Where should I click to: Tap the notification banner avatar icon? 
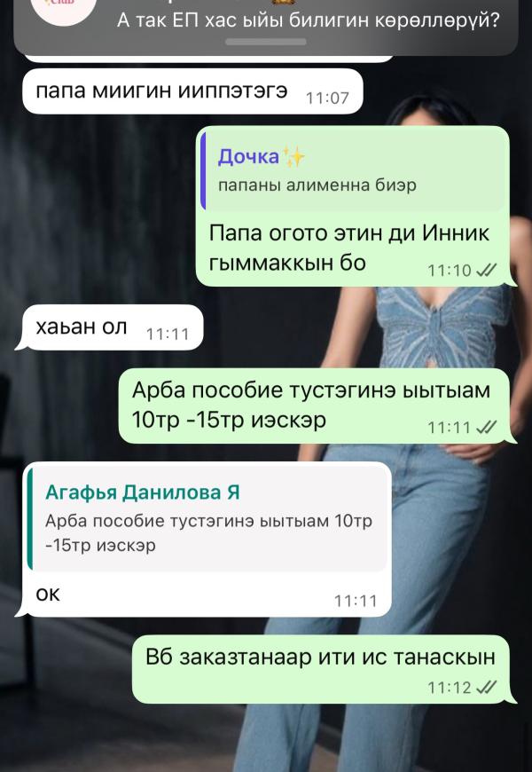click(63, 9)
